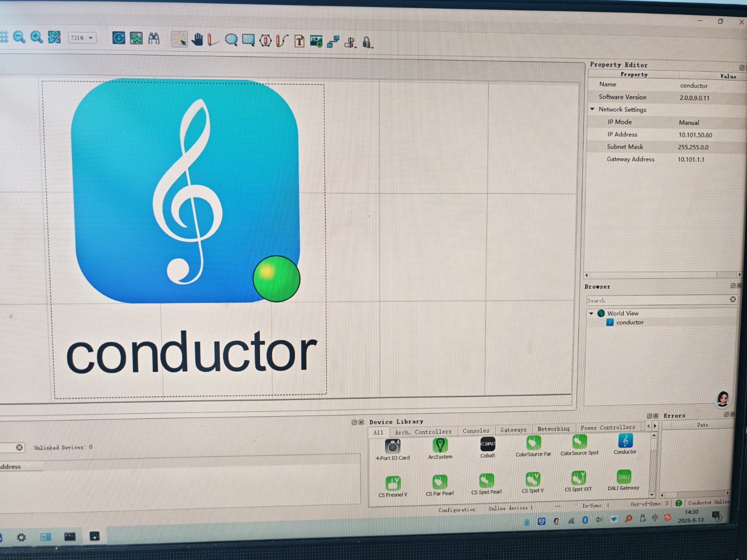
Task: Switch to the Networking tab
Action: pyautogui.click(x=553, y=429)
